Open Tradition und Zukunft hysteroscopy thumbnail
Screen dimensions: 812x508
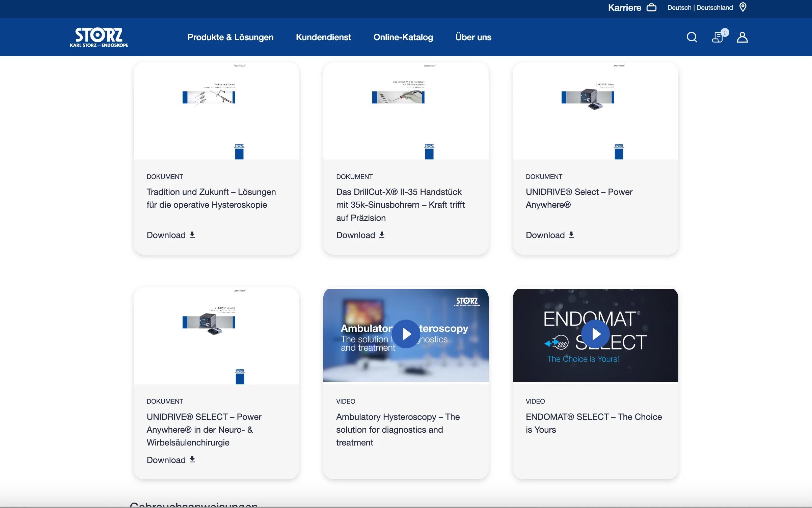pyautogui.click(x=216, y=110)
